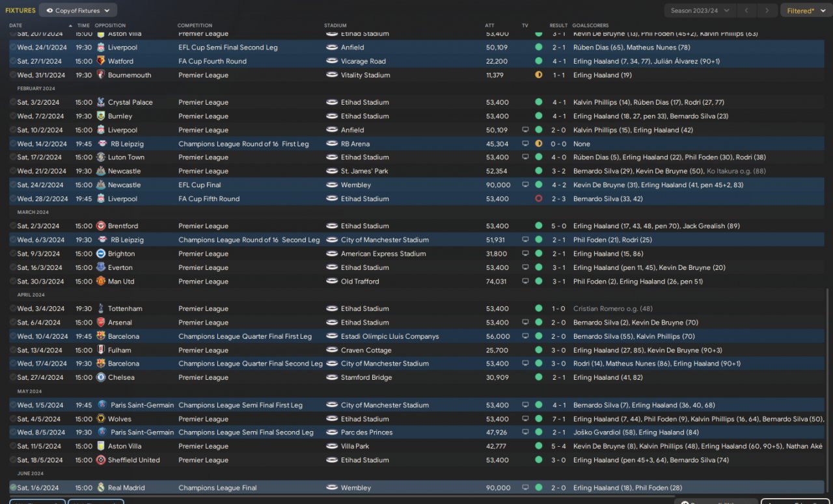Click the Wolves club badge
Image resolution: width=833 pixels, height=504 pixels.
pos(101,419)
